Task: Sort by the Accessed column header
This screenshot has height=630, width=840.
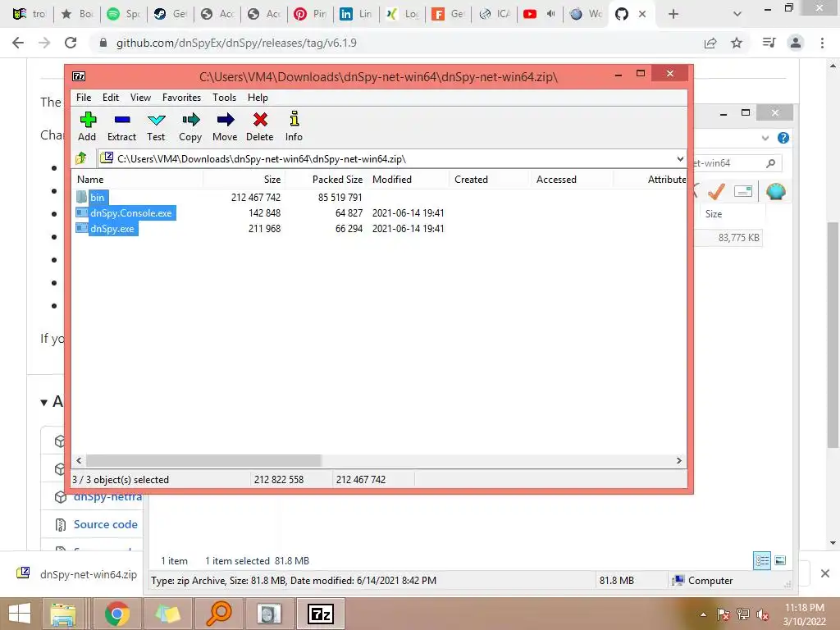Action: click(571, 180)
